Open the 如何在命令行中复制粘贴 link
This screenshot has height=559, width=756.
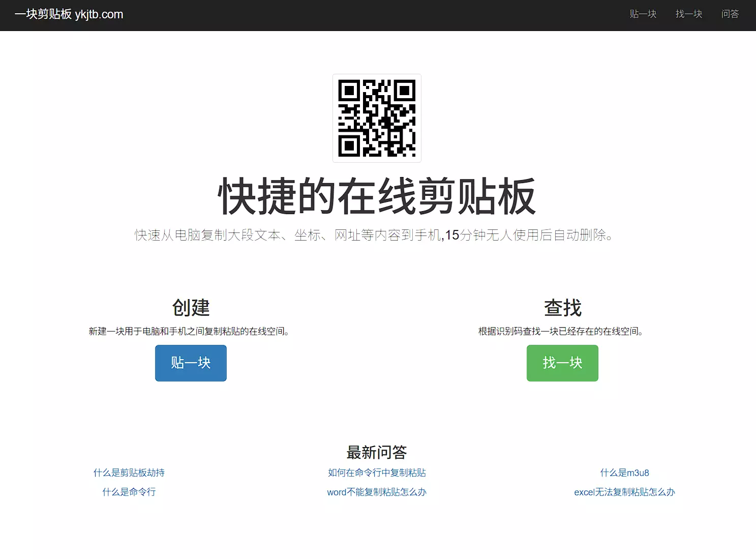[377, 473]
